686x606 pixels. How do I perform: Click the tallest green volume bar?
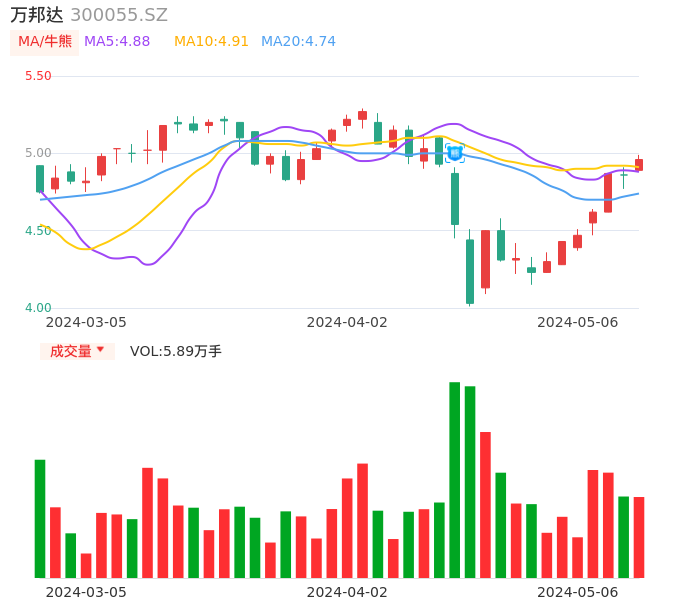point(455,480)
